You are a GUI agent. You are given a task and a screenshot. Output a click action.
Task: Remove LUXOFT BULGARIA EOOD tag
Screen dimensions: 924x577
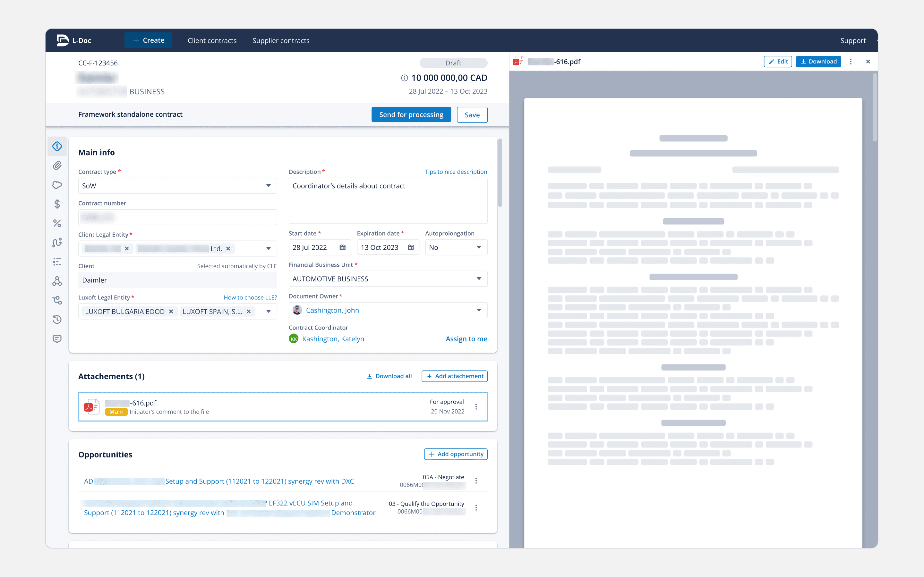(x=171, y=311)
